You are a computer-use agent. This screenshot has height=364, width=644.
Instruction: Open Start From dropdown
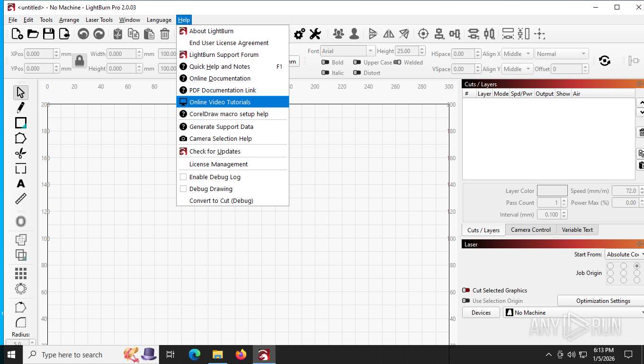625,254
